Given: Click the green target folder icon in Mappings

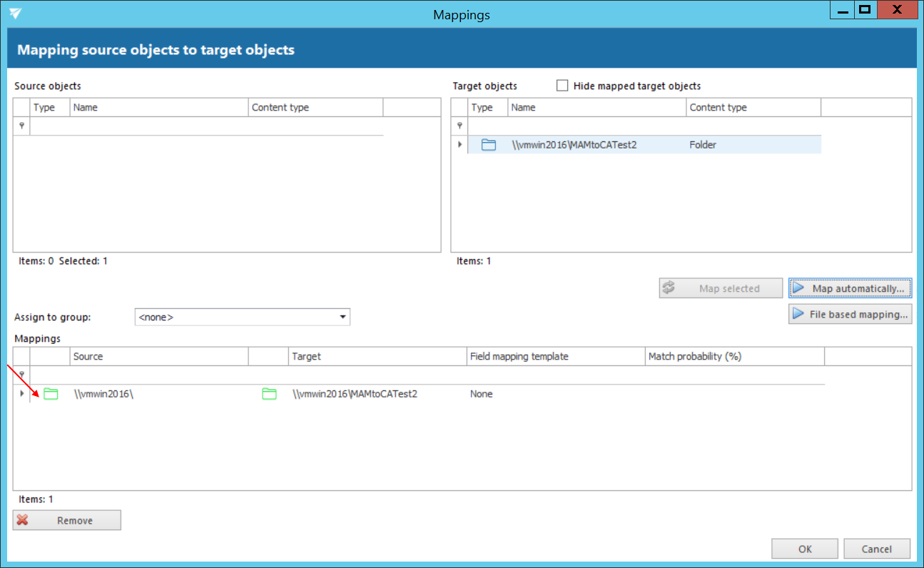Looking at the screenshot, I should 269,394.
